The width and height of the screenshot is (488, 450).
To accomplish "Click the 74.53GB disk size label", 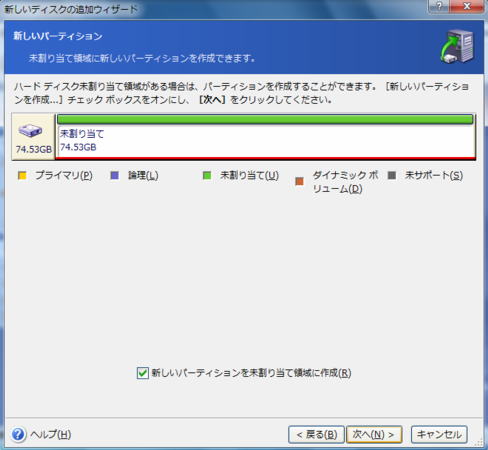I will coord(34,149).
